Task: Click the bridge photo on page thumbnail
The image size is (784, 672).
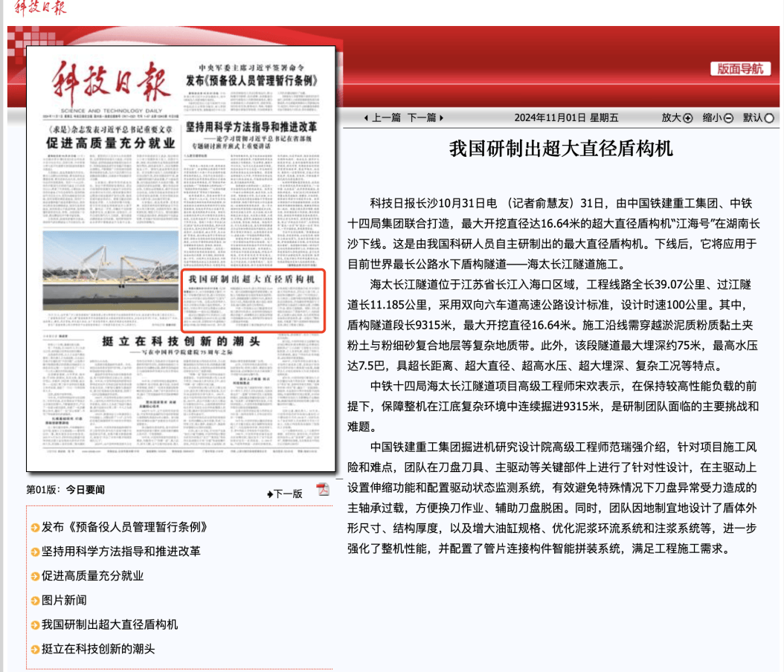Action: (111, 271)
